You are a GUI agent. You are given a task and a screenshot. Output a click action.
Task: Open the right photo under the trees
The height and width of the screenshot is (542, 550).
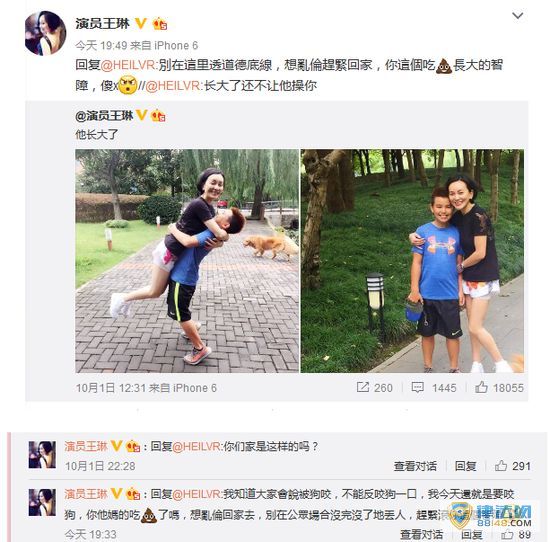(x=412, y=261)
